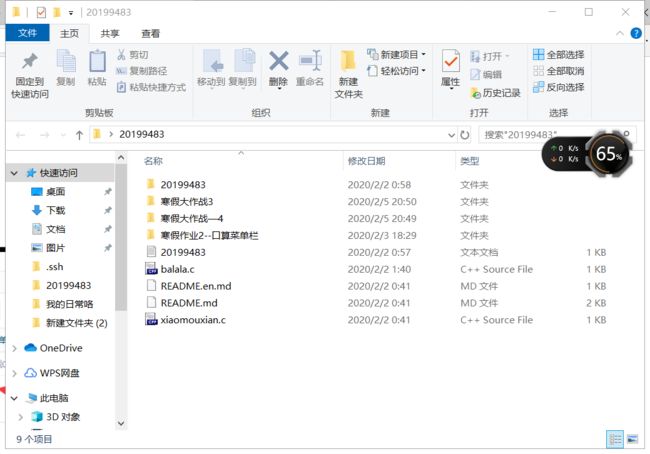
Task: Select 图片 Pictures in Quick access
Action: 56,248
